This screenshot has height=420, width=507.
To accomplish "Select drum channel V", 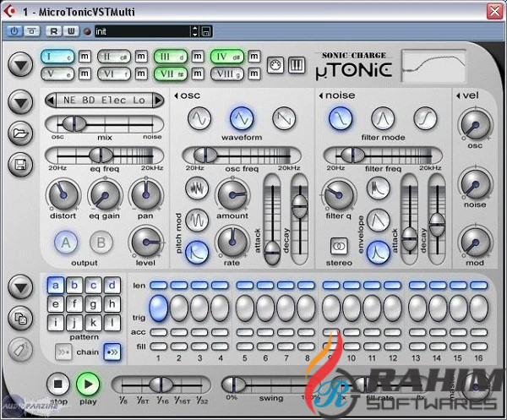I will pyautogui.click(x=57, y=74).
